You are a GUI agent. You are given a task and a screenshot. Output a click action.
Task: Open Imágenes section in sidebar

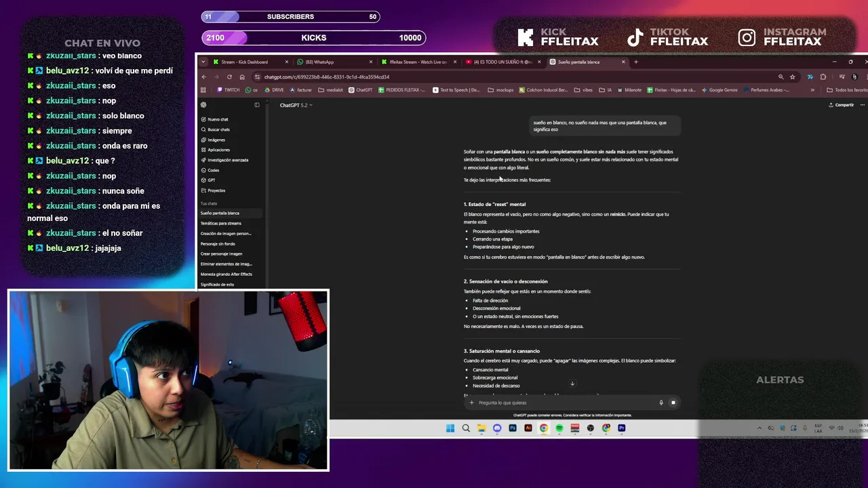click(x=213, y=140)
